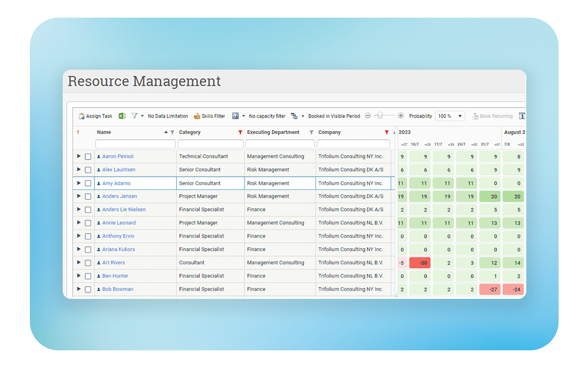This screenshot has width=588, height=368.
Task: Click the red filter icon on Category column
Action: pyautogui.click(x=240, y=132)
